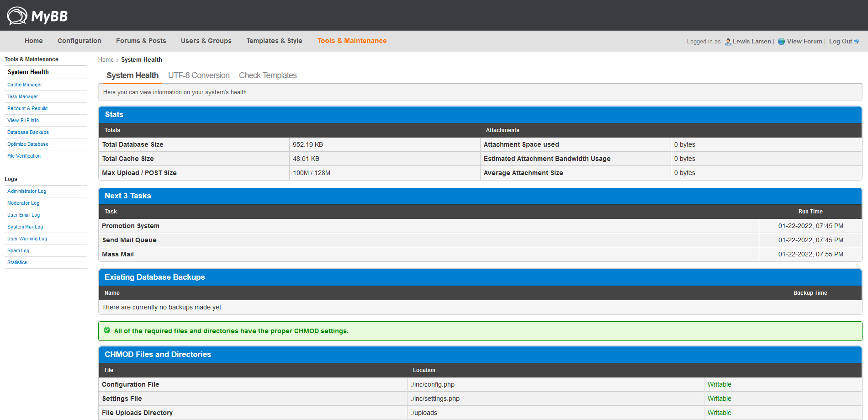Open Task Manager from the sidebar
This screenshot has width=868, height=420.
tap(22, 97)
